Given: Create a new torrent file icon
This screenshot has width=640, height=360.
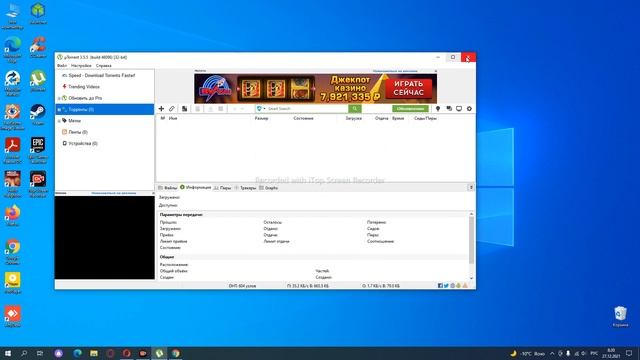Looking at the screenshot, I should 184,109.
